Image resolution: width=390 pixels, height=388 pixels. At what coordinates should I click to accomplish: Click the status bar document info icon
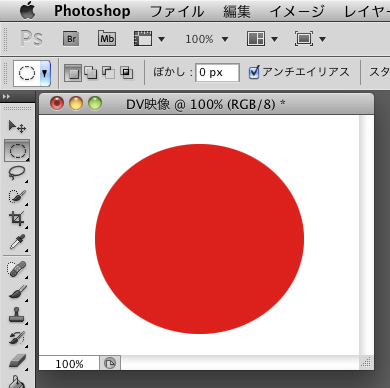coord(110,363)
